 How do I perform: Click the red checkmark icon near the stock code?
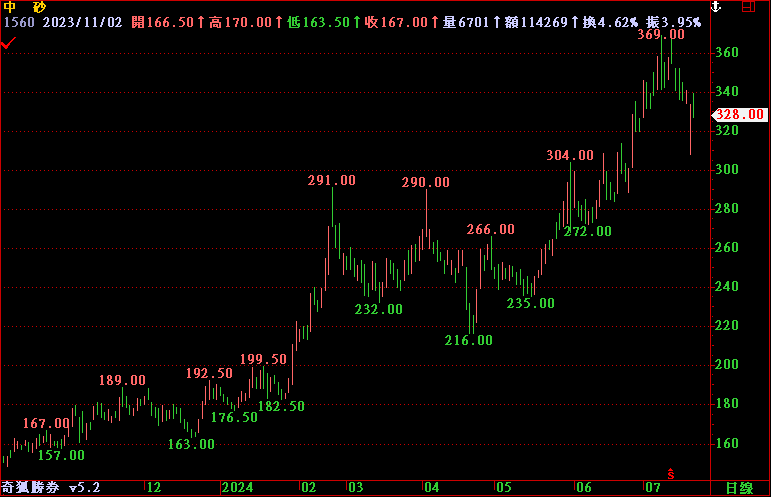(8, 44)
